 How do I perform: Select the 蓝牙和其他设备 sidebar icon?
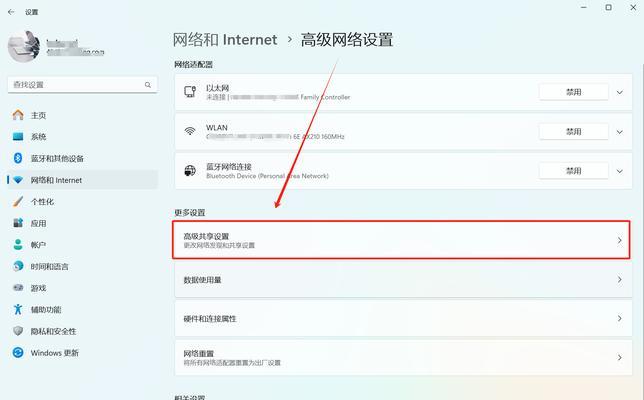click(18, 158)
